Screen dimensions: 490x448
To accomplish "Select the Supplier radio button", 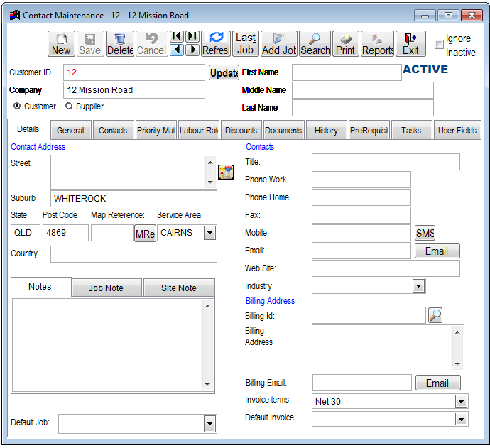I will point(69,106).
